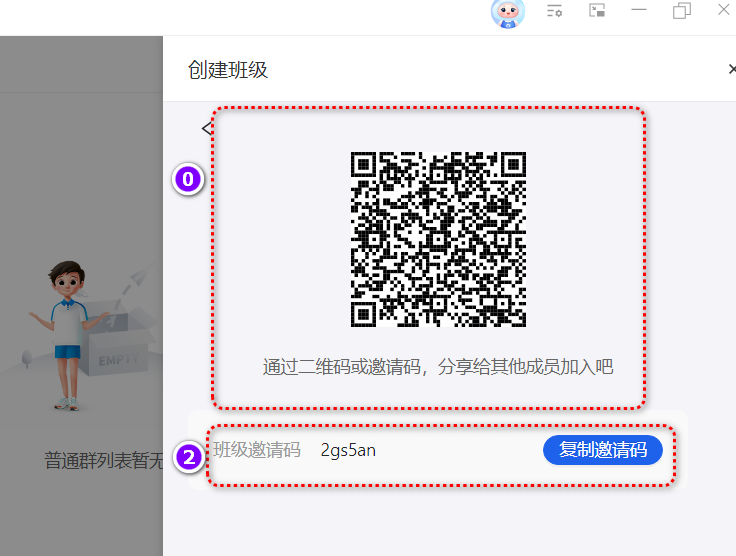The image size is (736, 556).
Task: Minimize the application window
Action: [639, 11]
